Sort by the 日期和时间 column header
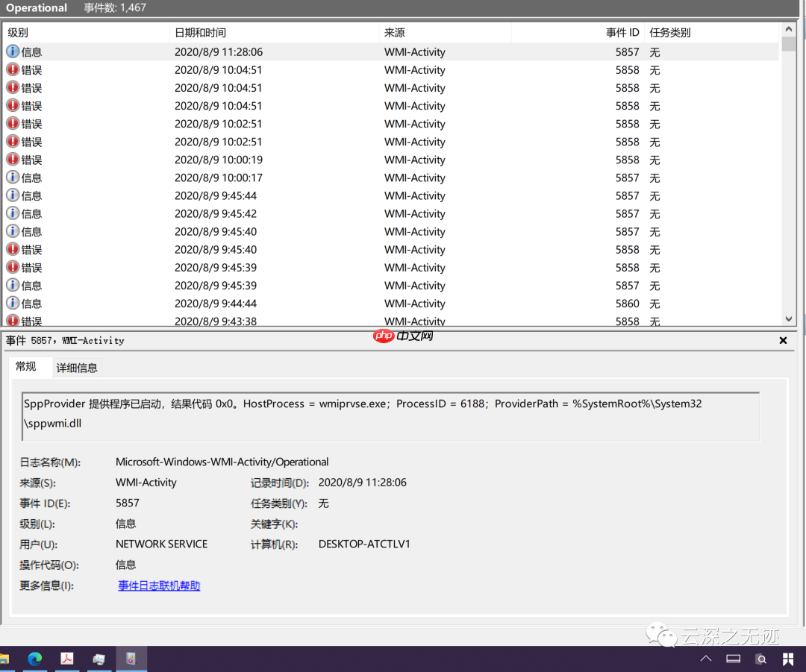This screenshot has height=672, width=806. point(273,32)
